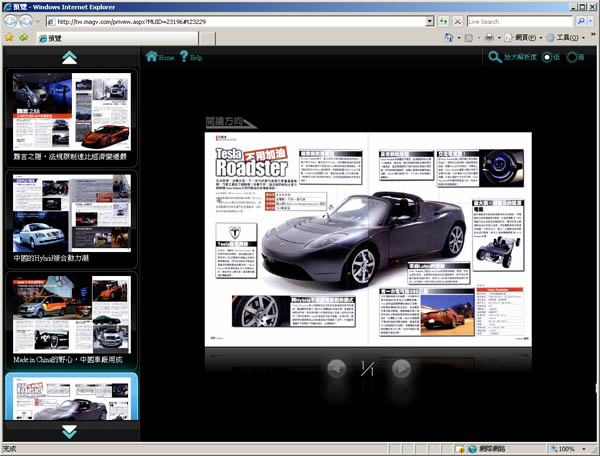The image size is (600, 456).
Task: Click inside the Live Search box
Action: tap(520, 21)
